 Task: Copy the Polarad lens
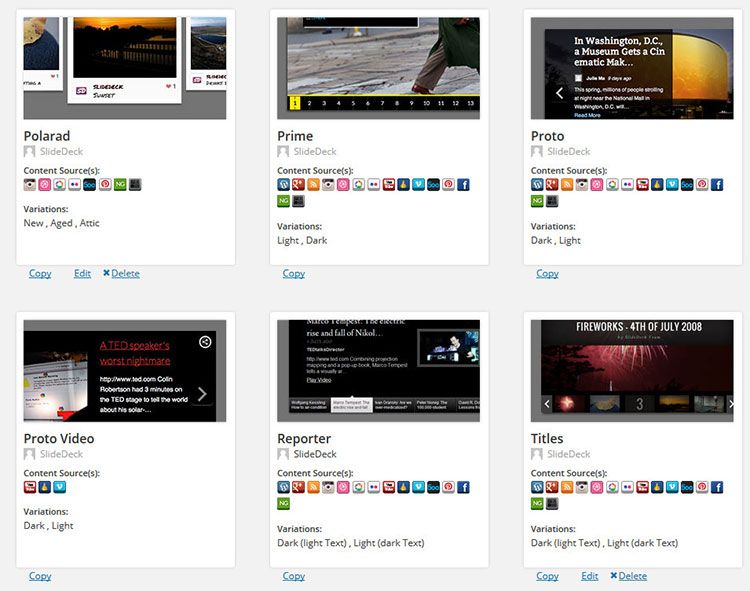tap(40, 274)
